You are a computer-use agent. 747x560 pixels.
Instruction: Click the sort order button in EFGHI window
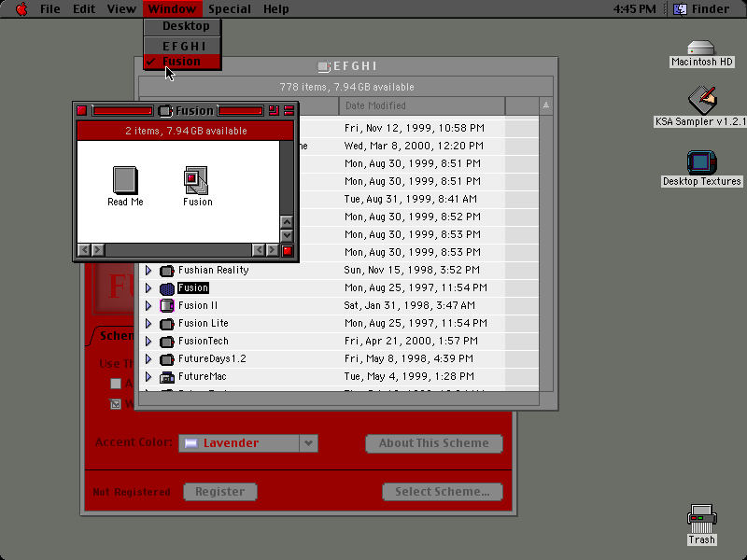[546, 105]
